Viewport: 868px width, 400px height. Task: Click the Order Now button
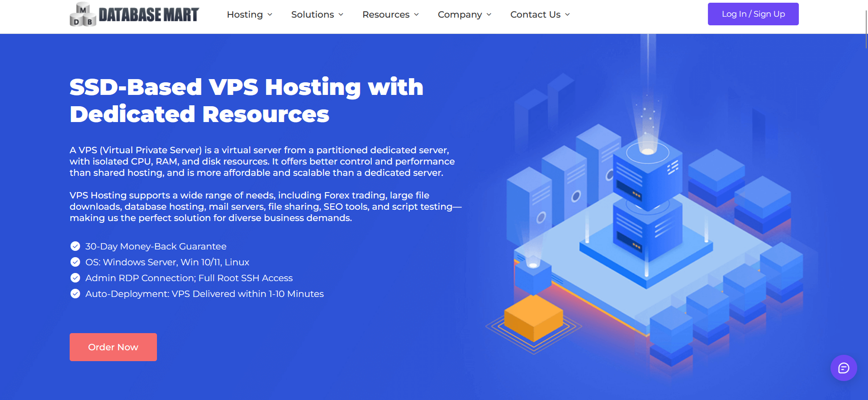(113, 347)
